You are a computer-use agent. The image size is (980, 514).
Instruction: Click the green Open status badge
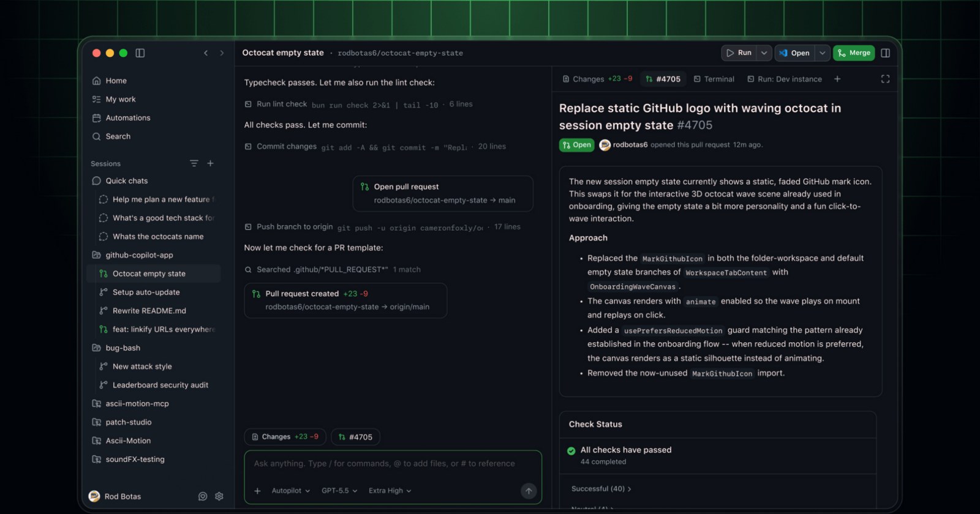[576, 145]
